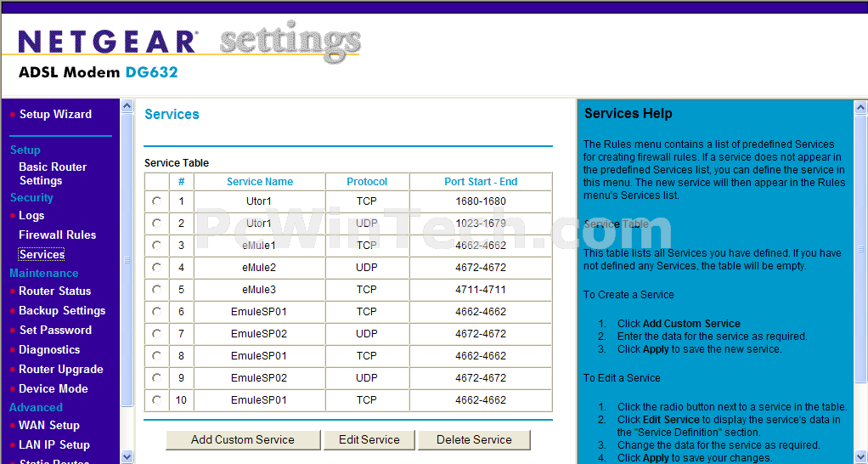Click TCP protocol in row 5
Screen dimensions: 868x464
click(x=366, y=290)
